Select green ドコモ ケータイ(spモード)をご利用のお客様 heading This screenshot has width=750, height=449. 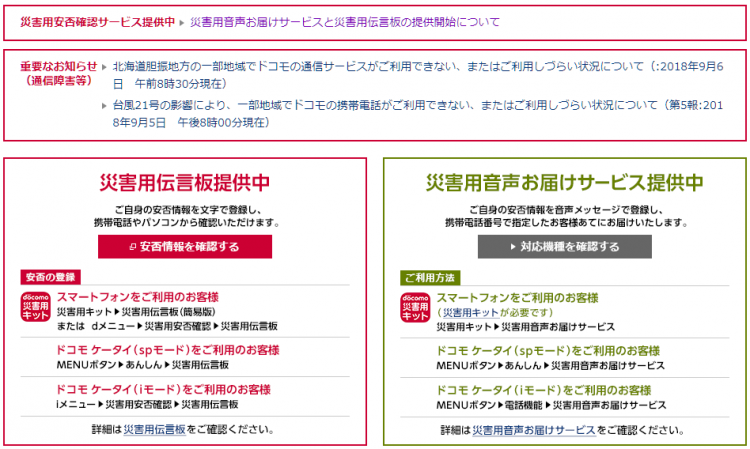(x=548, y=351)
